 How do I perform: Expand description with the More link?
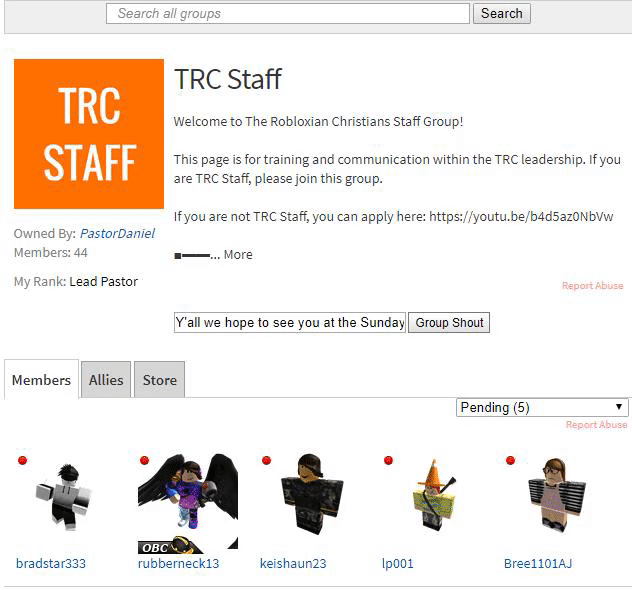pyautogui.click(x=238, y=255)
